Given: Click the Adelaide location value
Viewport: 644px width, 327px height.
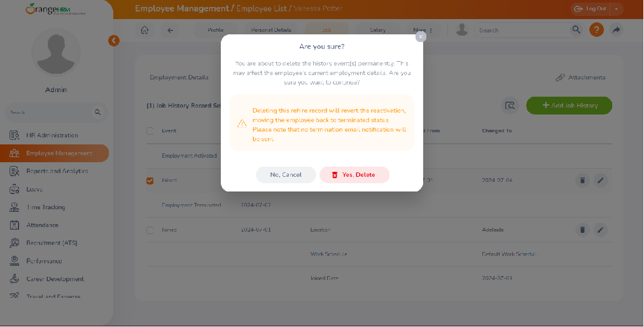Looking at the screenshot, I should 493,230.
